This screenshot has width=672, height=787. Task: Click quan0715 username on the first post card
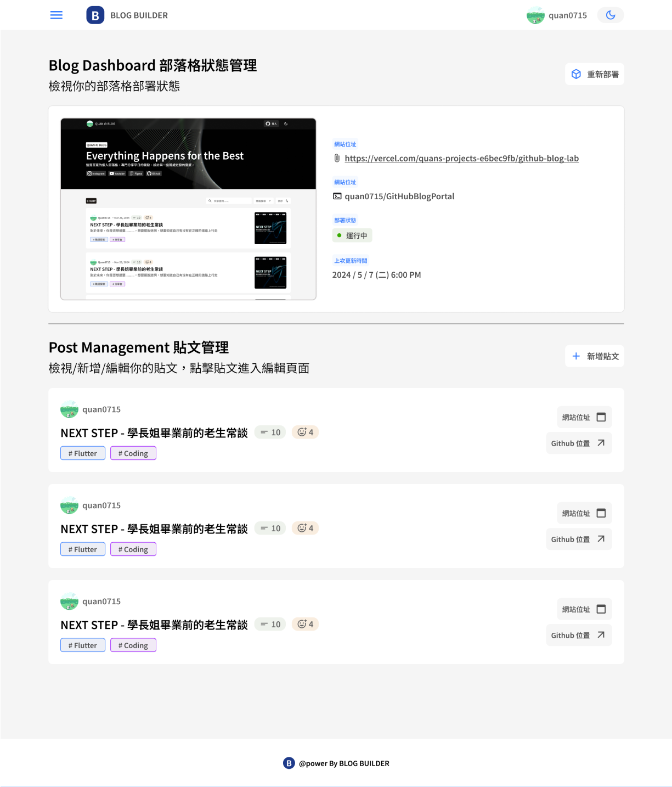coord(101,409)
